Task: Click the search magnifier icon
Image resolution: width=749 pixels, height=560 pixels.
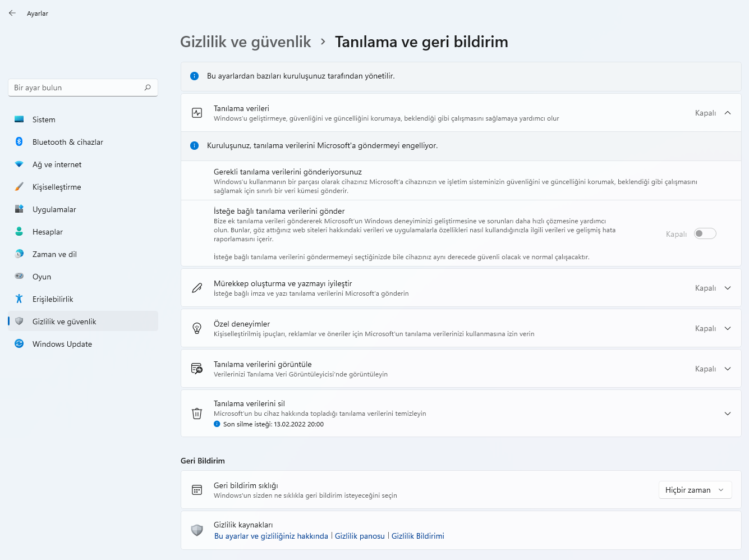Action: [x=148, y=88]
